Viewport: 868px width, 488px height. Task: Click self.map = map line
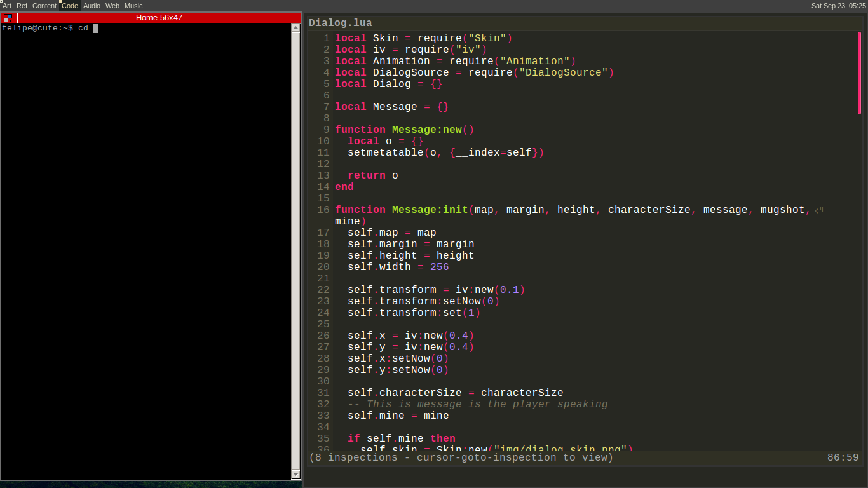point(392,233)
